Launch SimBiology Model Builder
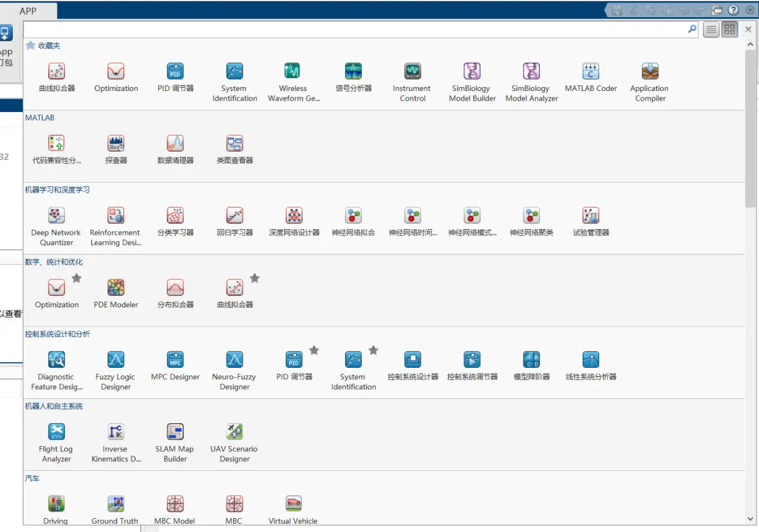This screenshot has width=759, height=532. pyautogui.click(x=472, y=82)
